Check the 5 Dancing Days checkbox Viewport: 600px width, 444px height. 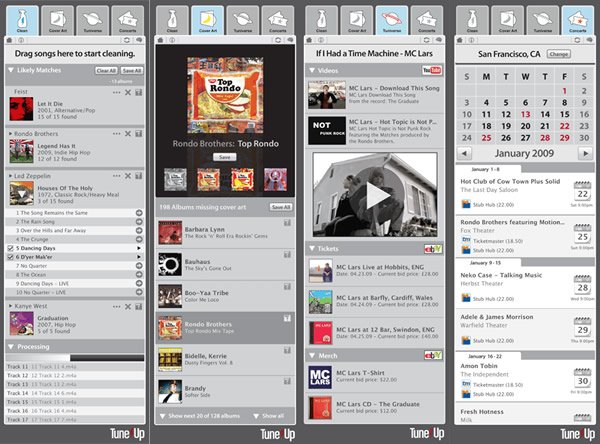[x=11, y=248]
